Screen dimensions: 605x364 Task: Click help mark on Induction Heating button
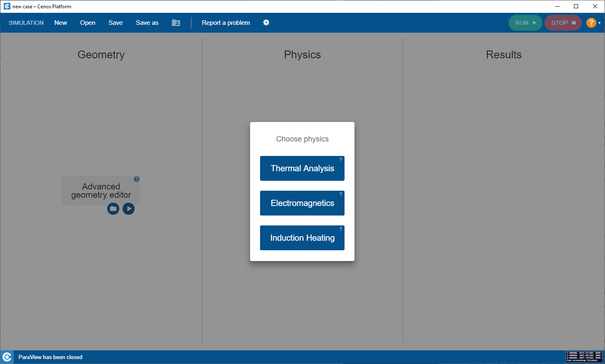point(341,229)
